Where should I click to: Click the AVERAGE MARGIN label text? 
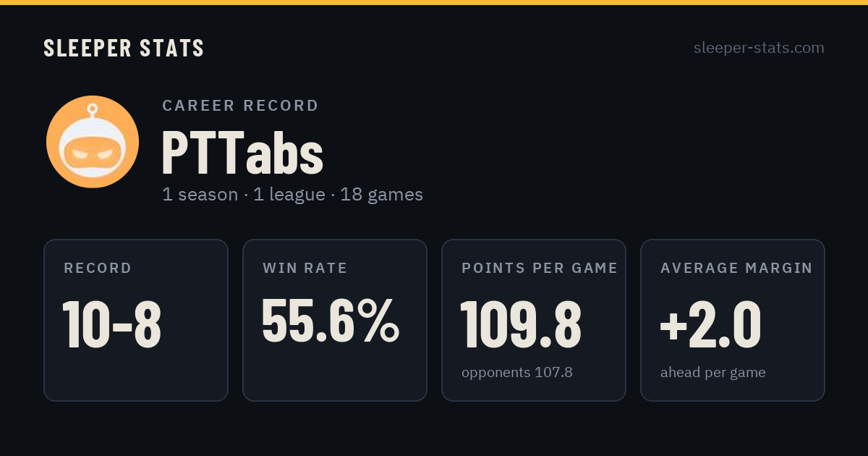(x=736, y=268)
